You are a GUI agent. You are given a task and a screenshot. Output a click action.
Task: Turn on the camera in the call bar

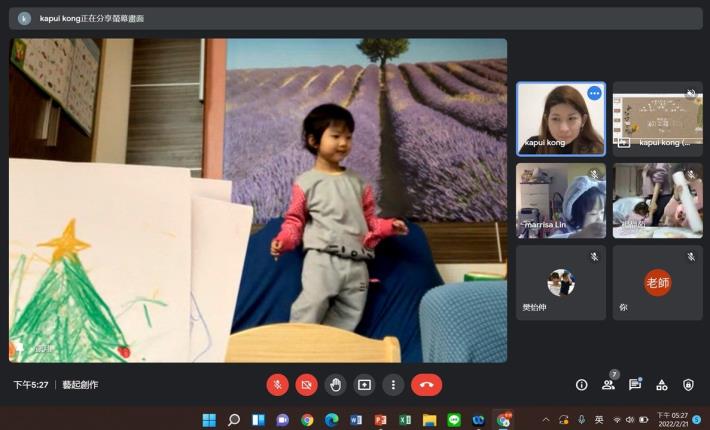tap(306, 384)
